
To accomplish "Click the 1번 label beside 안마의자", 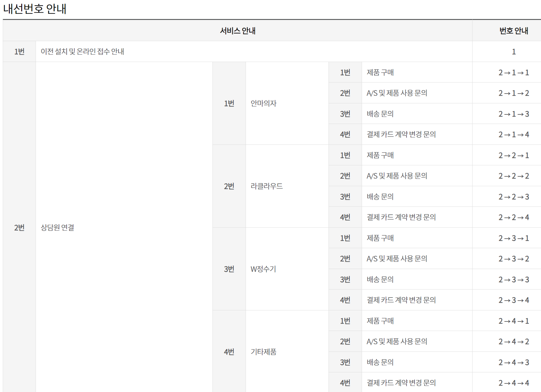I will click(229, 103).
